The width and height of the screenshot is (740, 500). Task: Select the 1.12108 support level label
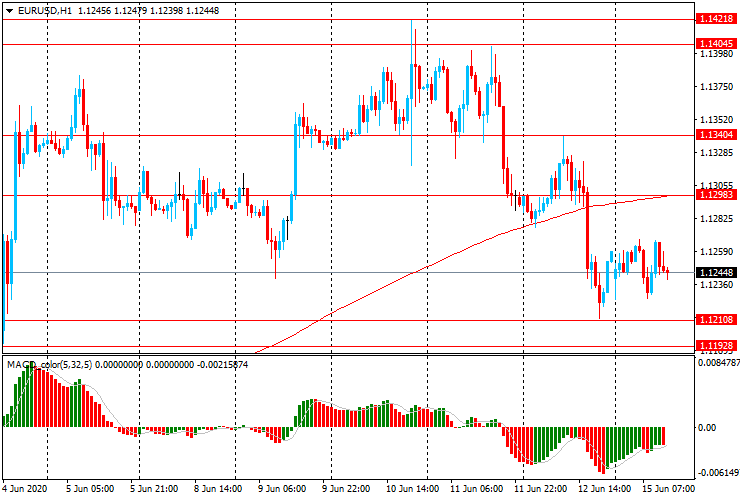[716, 320]
